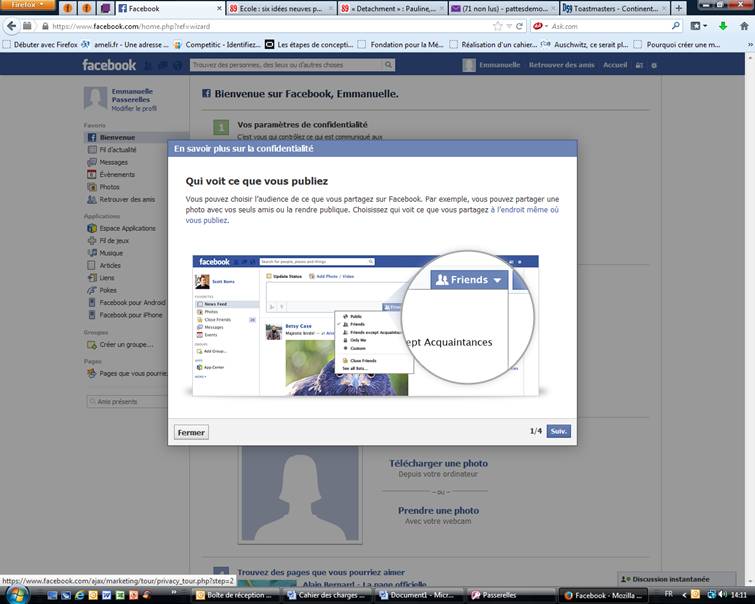
Task: Open Document1 - Microsoft Word in taskbar
Action: [x=418, y=595]
